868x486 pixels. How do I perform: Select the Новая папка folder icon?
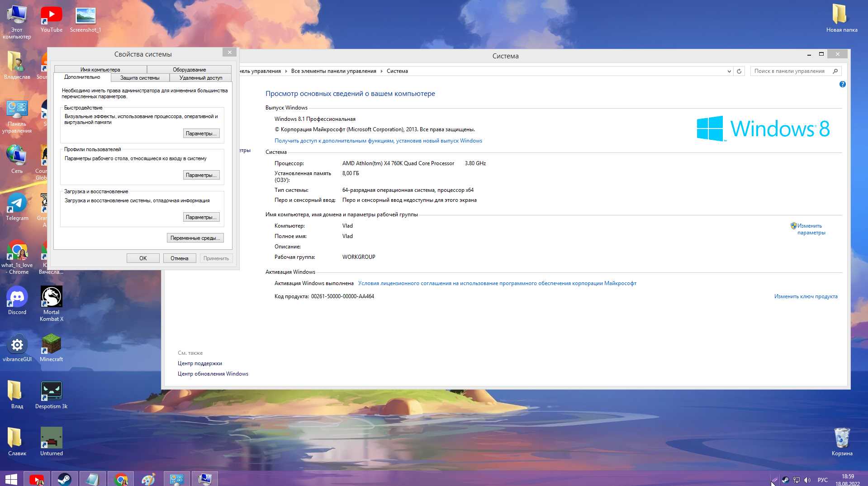(x=841, y=19)
